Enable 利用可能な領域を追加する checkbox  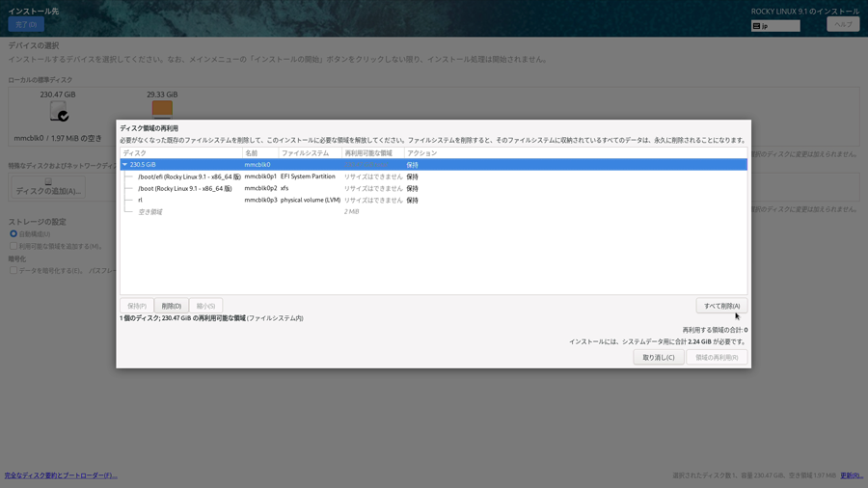(14, 246)
